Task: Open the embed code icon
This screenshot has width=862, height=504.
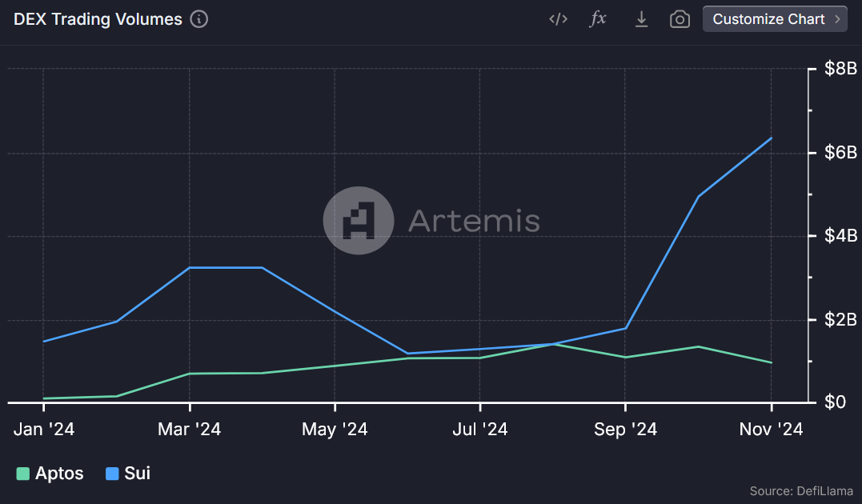Action: [x=558, y=19]
